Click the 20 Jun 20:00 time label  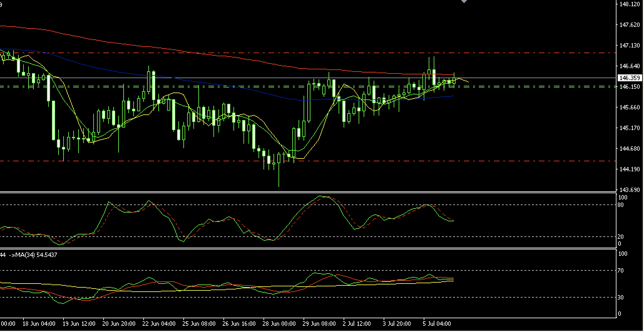pyautogui.click(x=119, y=324)
